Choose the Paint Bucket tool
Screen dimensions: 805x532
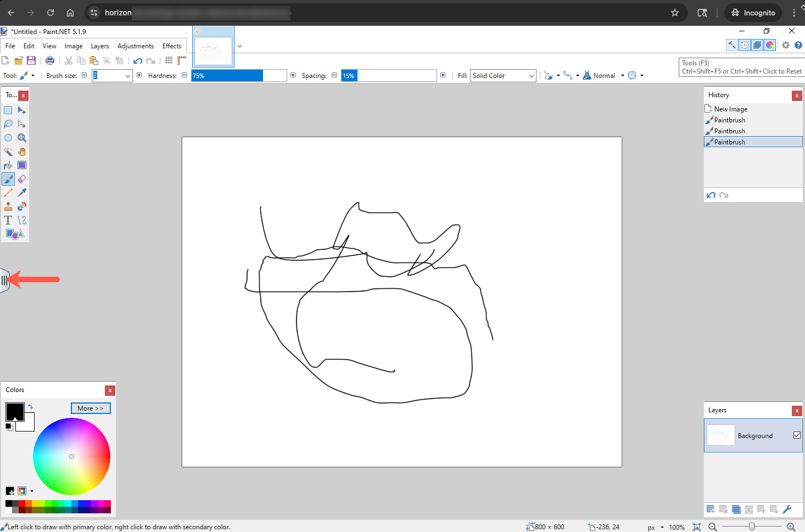tap(8, 165)
